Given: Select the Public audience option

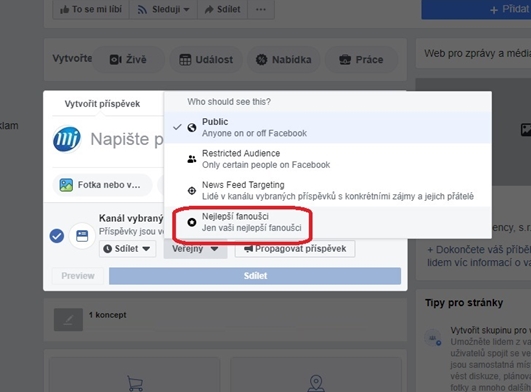Looking at the screenshot, I should pos(327,127).
